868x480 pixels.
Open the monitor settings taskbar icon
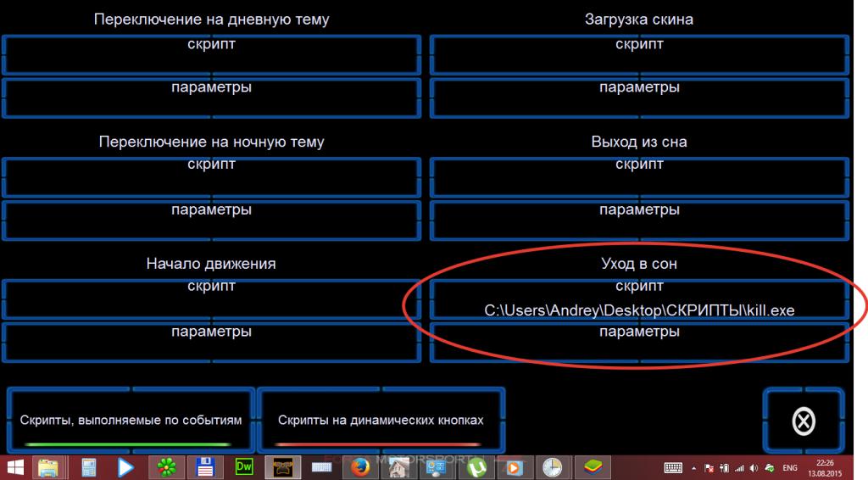coord(437,468)
